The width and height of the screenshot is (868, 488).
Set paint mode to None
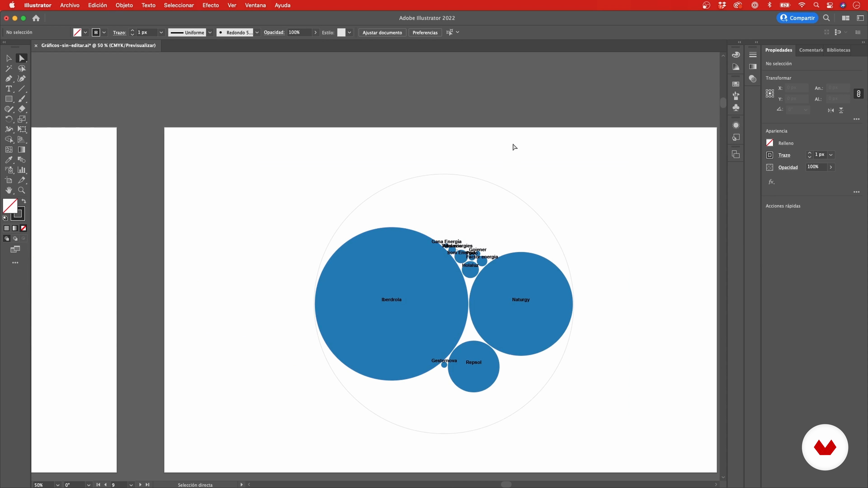[24, 228]
